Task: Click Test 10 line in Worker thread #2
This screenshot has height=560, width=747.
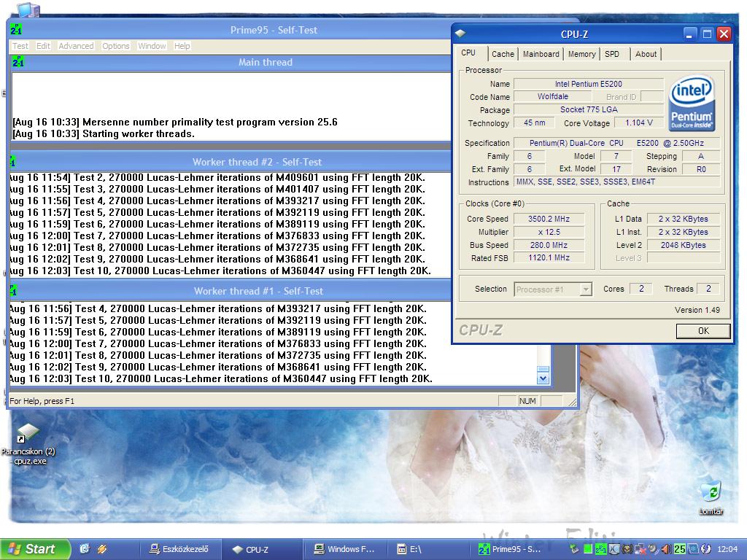Action: coord(220,271)
